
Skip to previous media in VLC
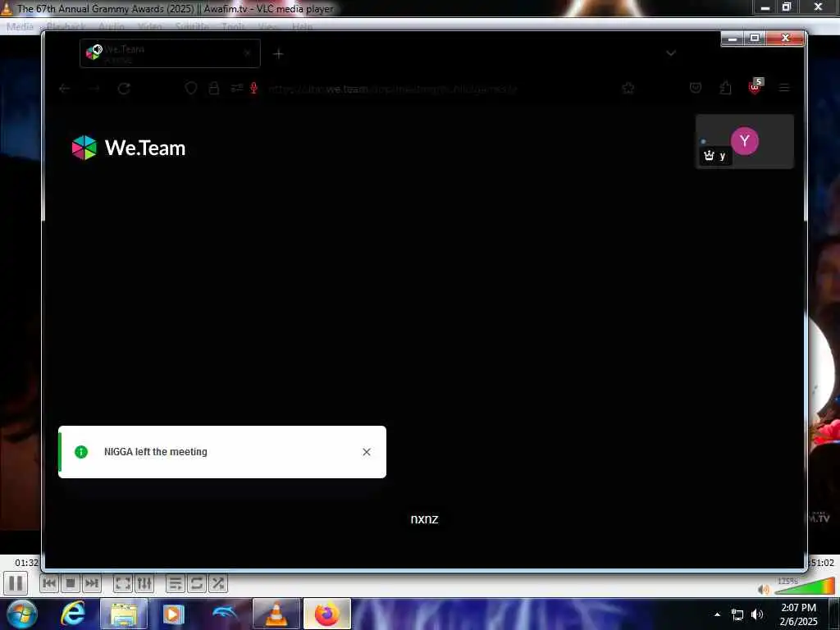click(49, 583)
